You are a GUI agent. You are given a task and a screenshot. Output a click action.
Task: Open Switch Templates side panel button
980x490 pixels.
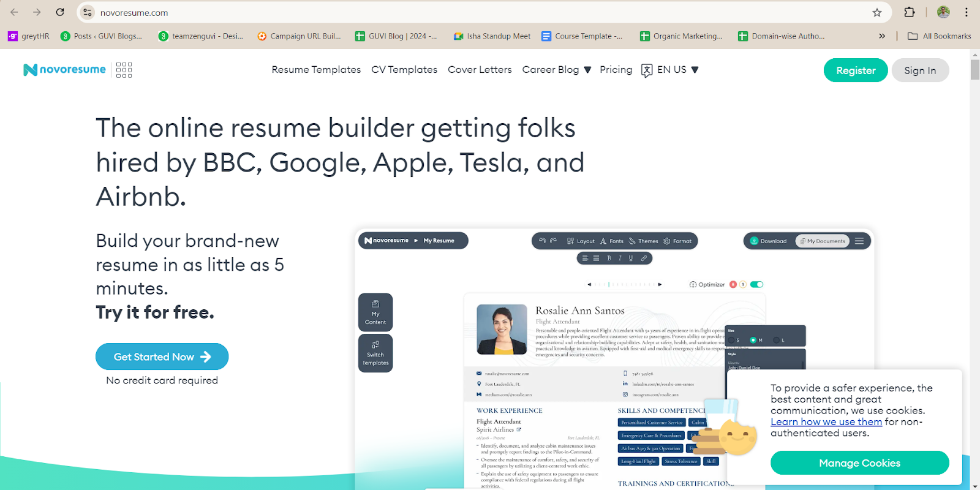pos(375,353)
